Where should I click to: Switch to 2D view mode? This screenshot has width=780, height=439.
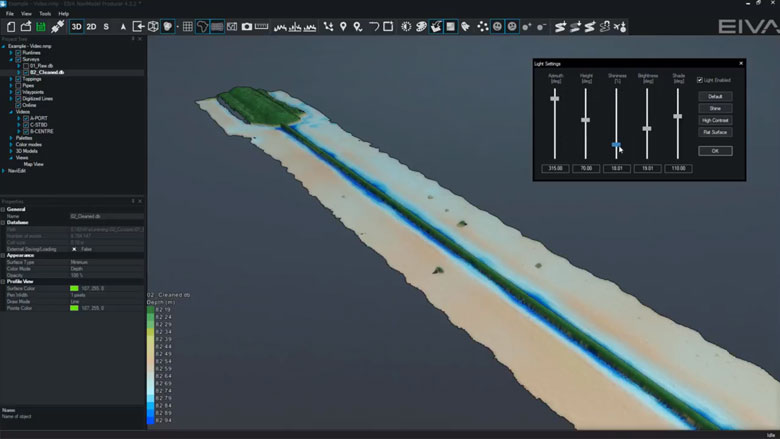click(x=91, y=26)
